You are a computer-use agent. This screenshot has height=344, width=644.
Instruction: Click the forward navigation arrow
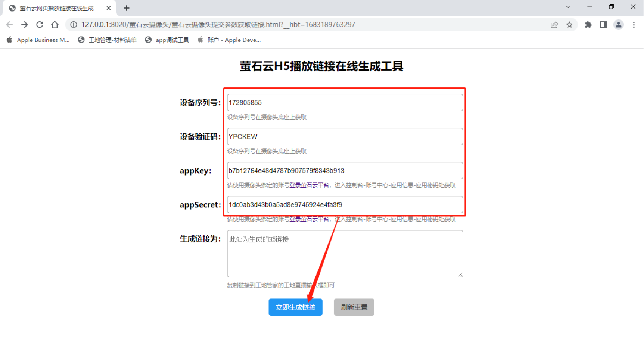pos(25,25)
